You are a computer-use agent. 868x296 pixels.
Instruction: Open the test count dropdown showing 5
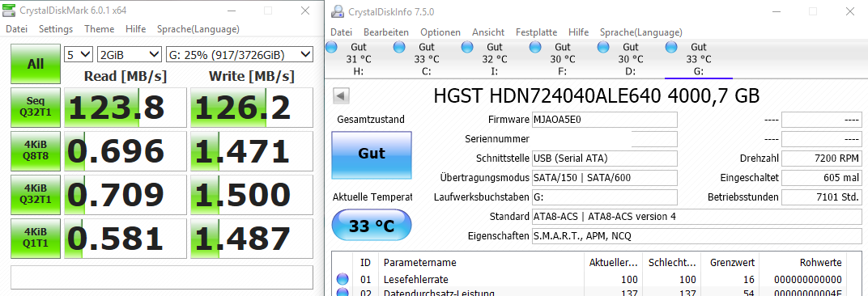79,54
